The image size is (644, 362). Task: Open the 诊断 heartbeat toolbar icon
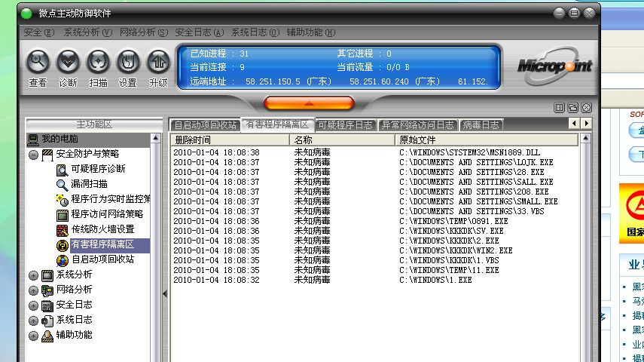click(x=68, y=62)
